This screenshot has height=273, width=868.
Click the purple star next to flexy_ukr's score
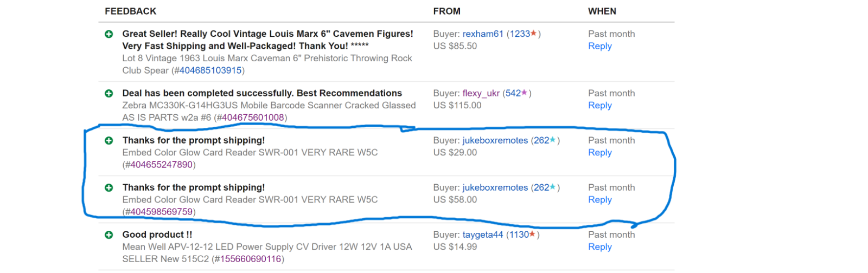pos(524,93)
